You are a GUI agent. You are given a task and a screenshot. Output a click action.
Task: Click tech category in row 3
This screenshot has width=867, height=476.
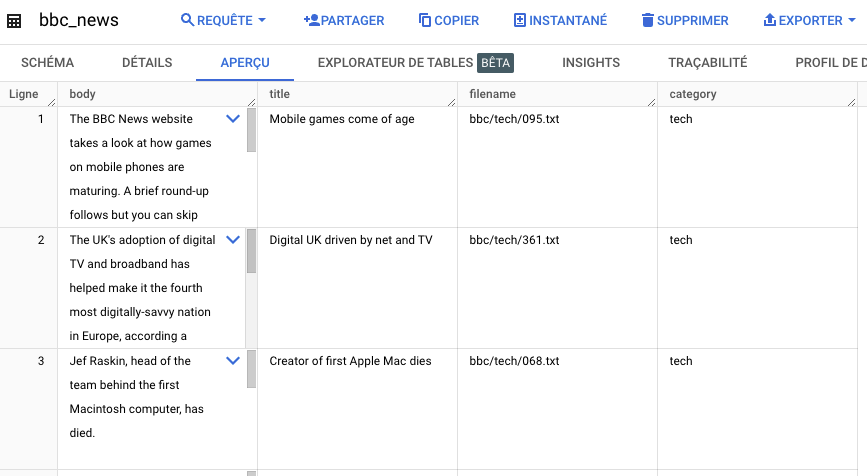pos(681,361)
